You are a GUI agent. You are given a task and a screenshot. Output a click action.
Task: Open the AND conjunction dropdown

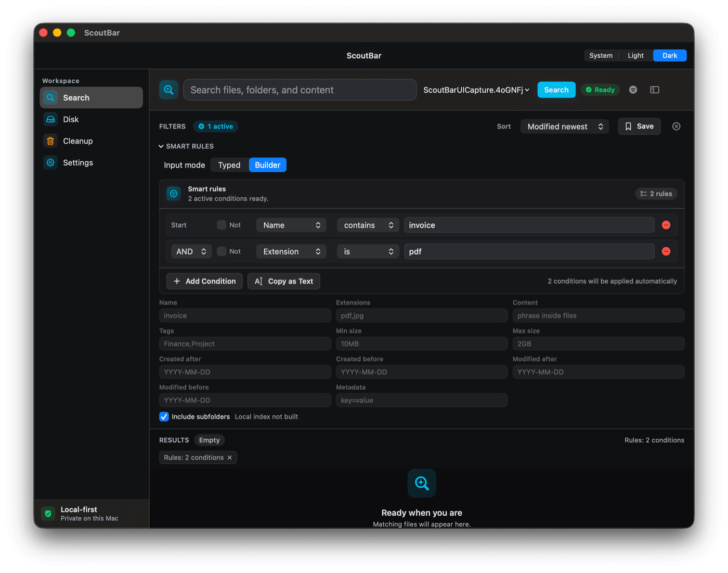191,251
